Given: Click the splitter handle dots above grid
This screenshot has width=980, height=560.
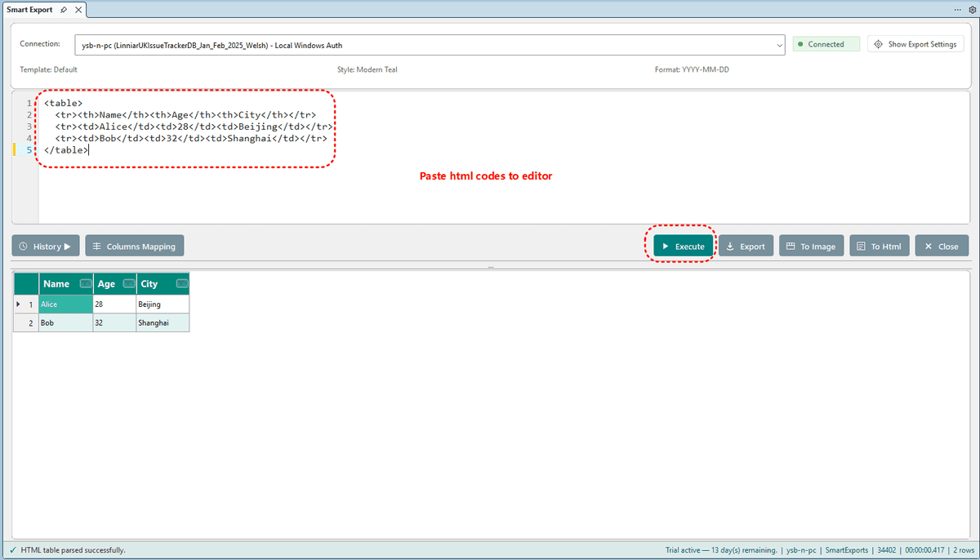Looking at the screenshot, I should [490, 266].
